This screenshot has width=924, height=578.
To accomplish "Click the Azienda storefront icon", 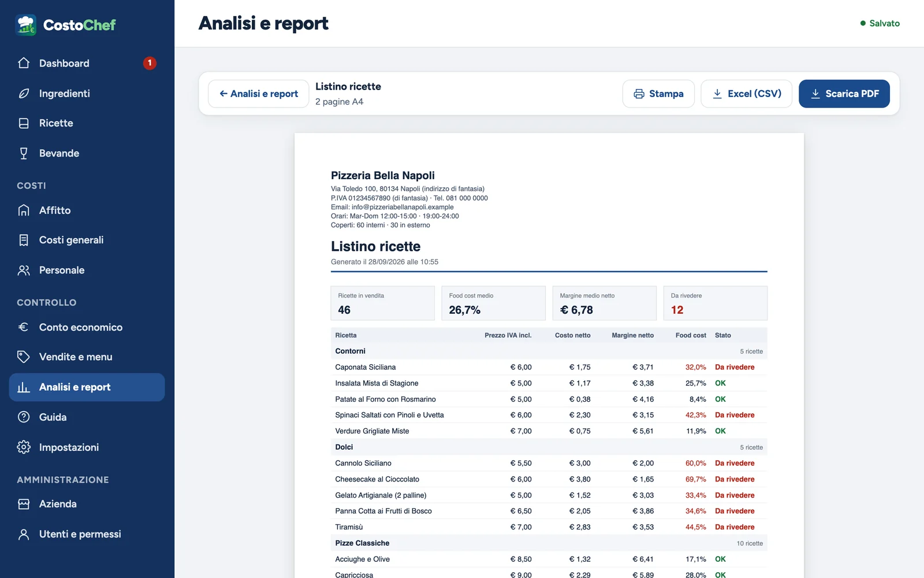I will point(24,504).
